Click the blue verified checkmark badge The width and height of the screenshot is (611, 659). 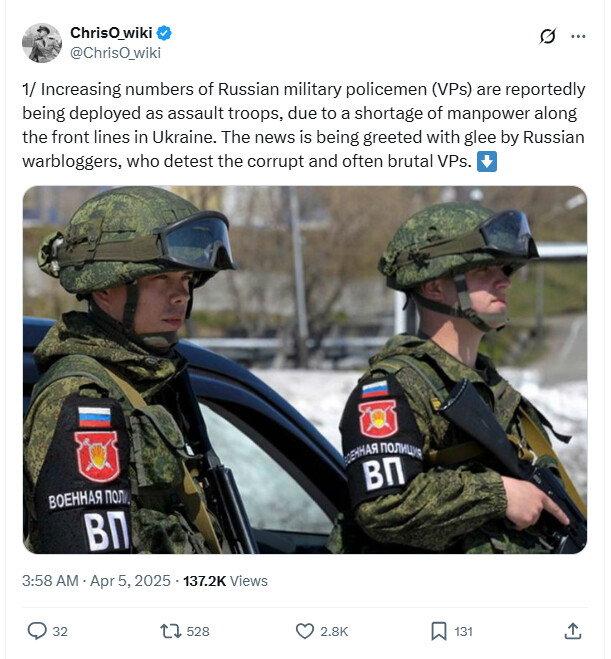164,33
